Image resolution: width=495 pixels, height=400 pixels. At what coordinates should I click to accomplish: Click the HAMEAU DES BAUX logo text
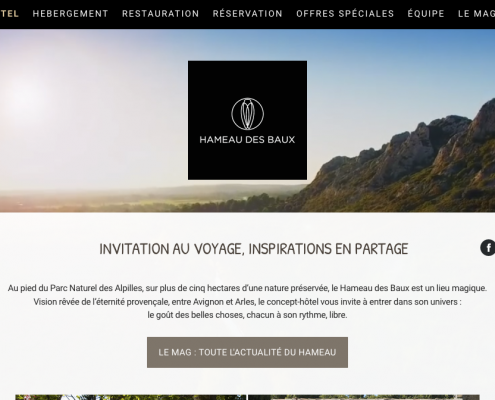pyautogui.click(x=247, y=139)
